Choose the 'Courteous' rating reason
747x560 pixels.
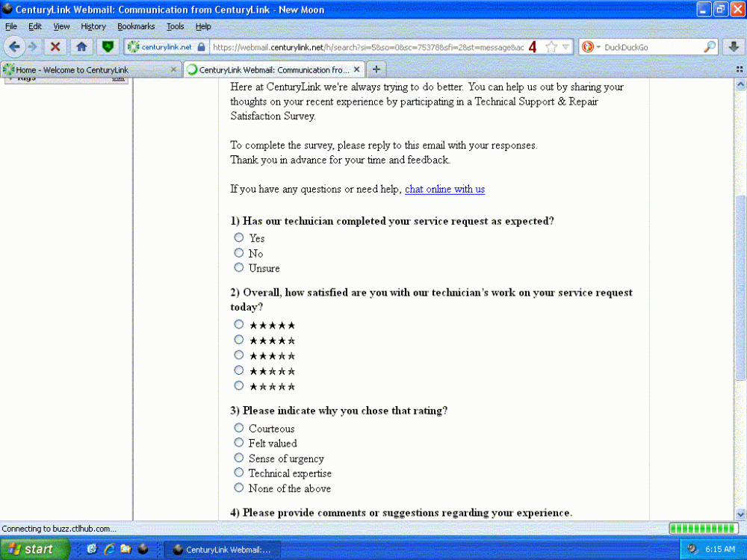coord(239,428)
